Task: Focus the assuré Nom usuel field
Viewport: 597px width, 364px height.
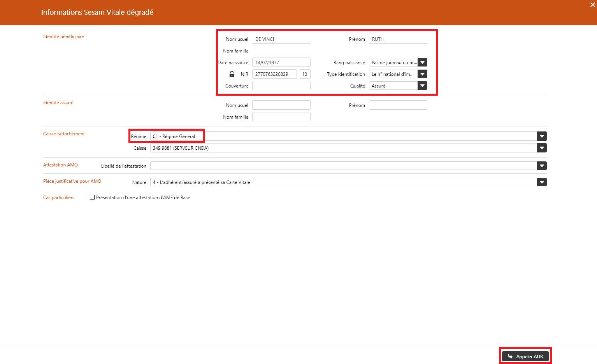Action: 281,105
